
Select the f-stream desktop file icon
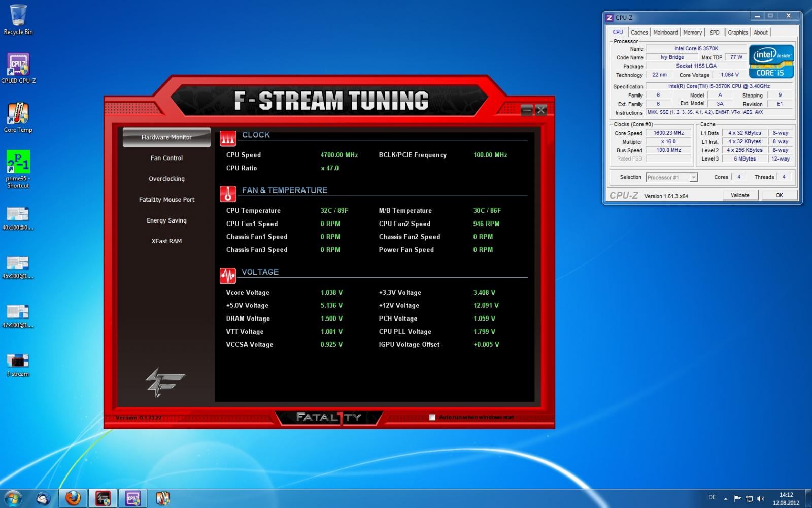[18, 364]
